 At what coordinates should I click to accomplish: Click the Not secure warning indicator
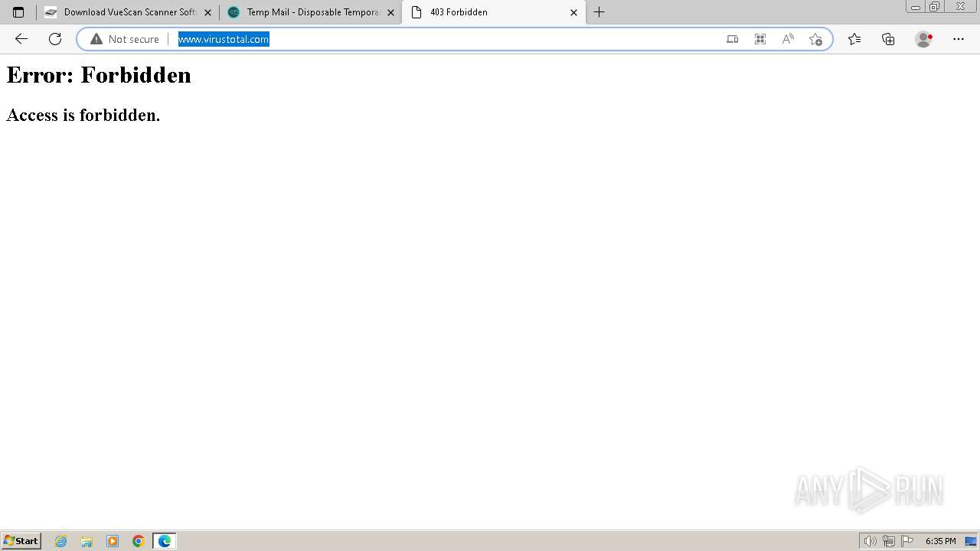coord(125,39)
